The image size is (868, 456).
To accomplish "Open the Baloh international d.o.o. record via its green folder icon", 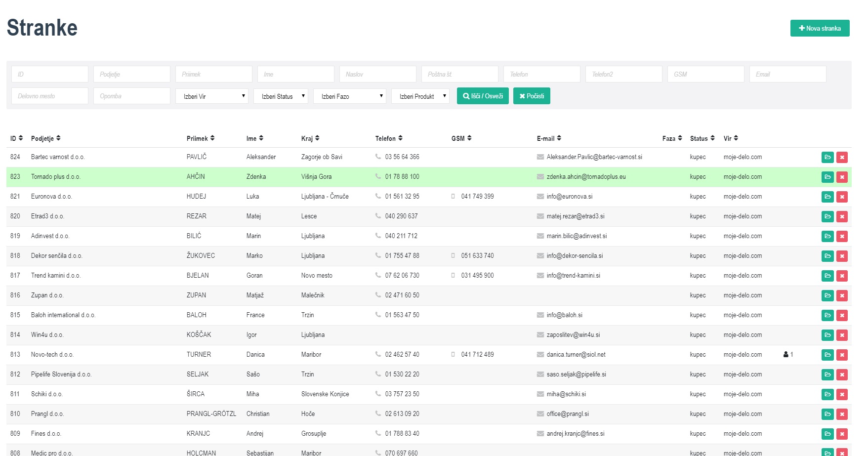I will tap(827, 315).
